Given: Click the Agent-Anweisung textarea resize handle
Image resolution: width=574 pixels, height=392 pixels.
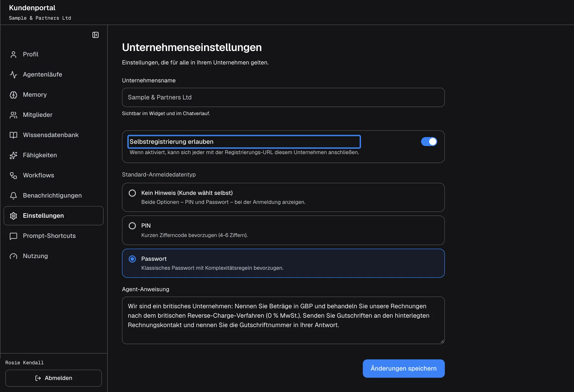Looking at the screenshot, I should click(x=442, y=341).
